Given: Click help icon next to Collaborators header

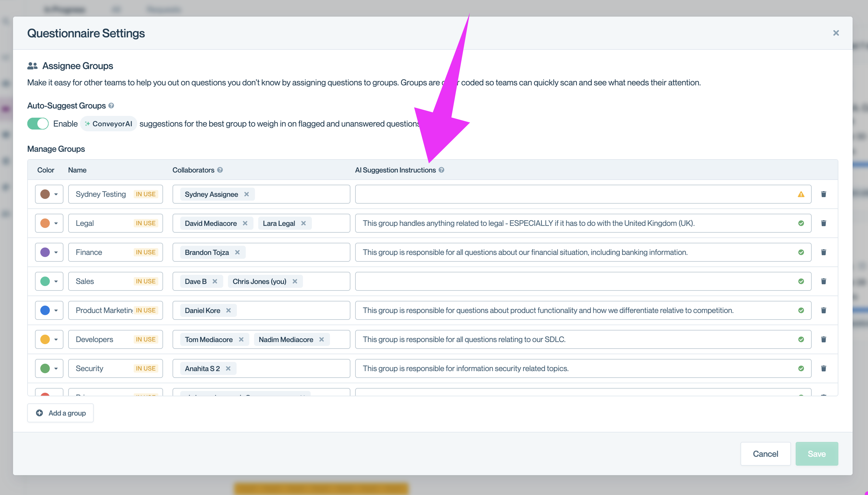Looking at the screenshot, I should coord(220,170).
